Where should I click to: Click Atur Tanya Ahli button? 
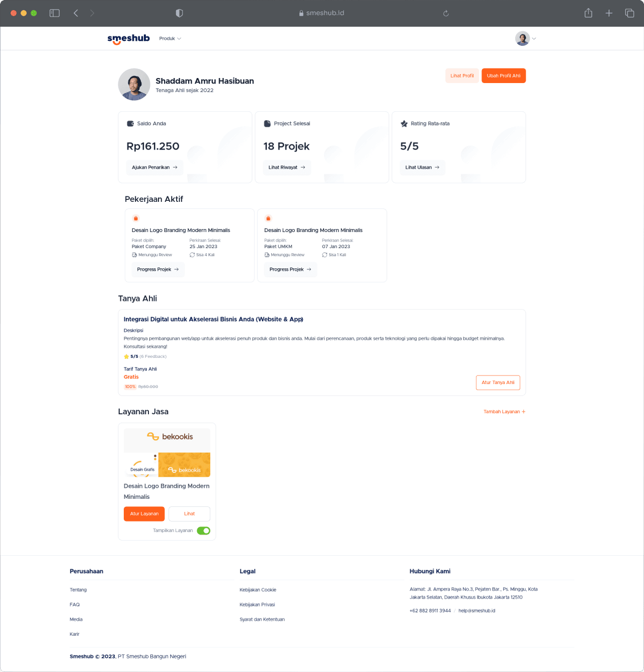[x=498, y=383]
